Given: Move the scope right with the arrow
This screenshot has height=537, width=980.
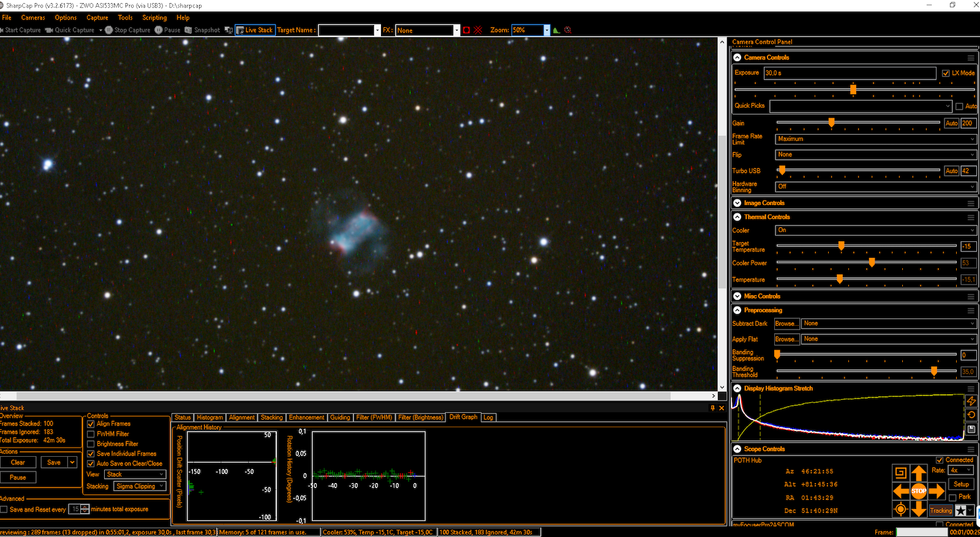Looking at the screenshot, I should pyautogui.click(x=937, y=491).
